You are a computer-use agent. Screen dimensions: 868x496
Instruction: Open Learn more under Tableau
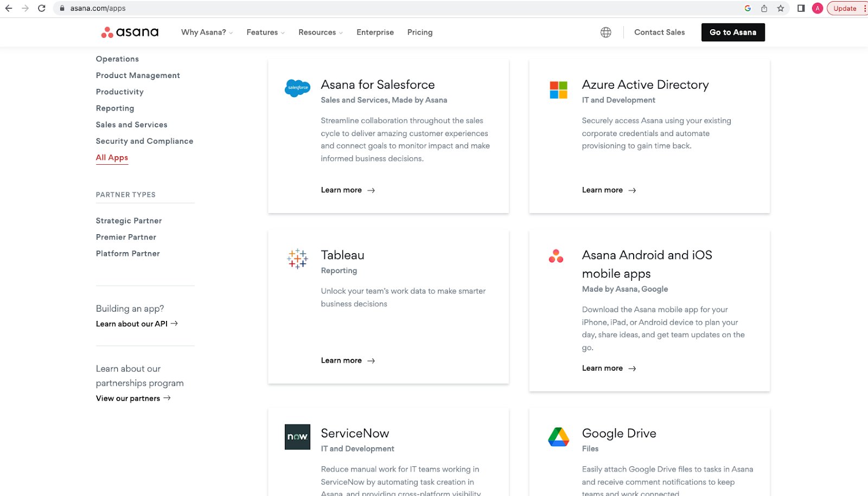[x=341, y=360]
